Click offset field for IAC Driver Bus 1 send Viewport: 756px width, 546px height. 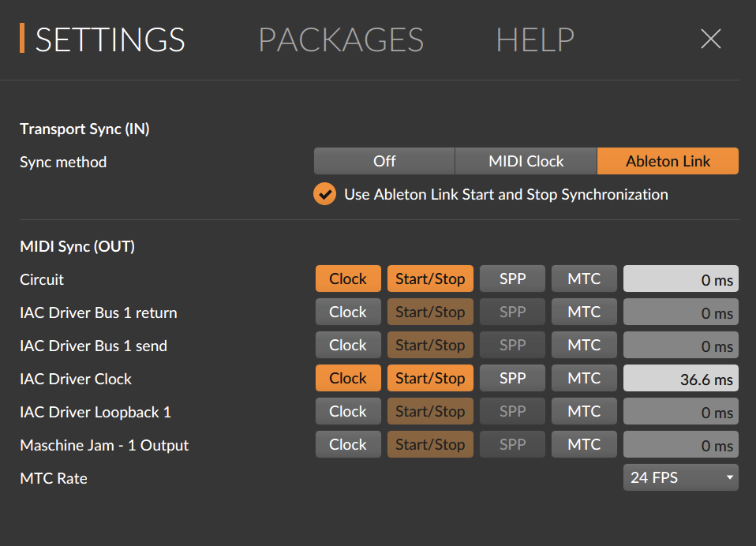681,345
